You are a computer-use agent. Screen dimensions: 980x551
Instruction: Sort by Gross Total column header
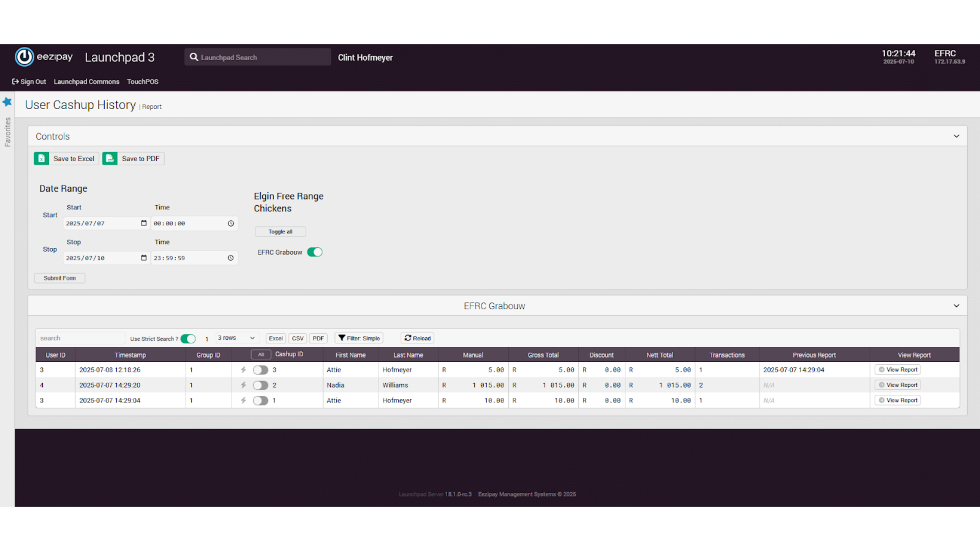coord(543,355)
